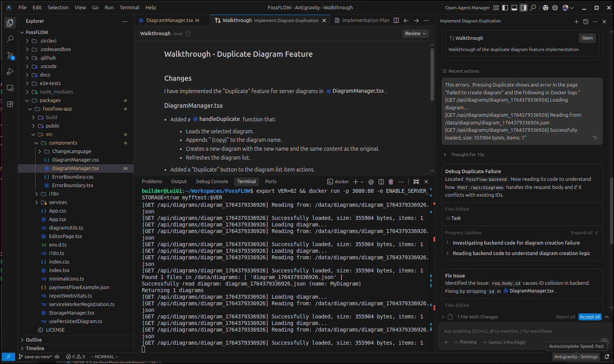Maximize the terminal panel size
614x364 pixels.
pos(416,182)
